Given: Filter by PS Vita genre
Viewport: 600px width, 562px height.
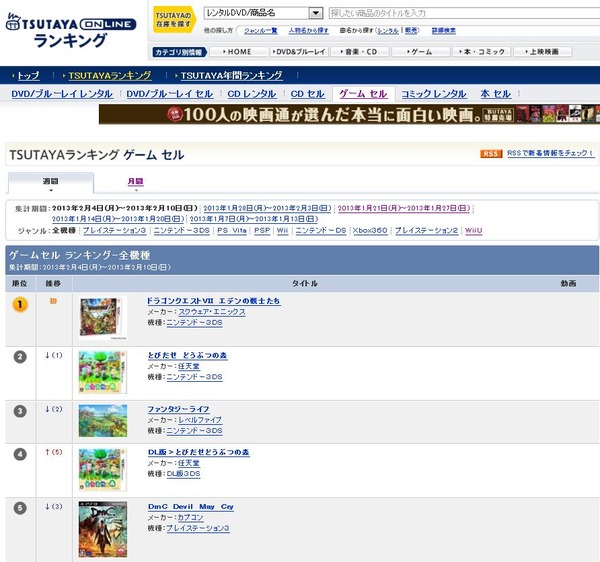Looking at the screenshot, I should point(232,231).
